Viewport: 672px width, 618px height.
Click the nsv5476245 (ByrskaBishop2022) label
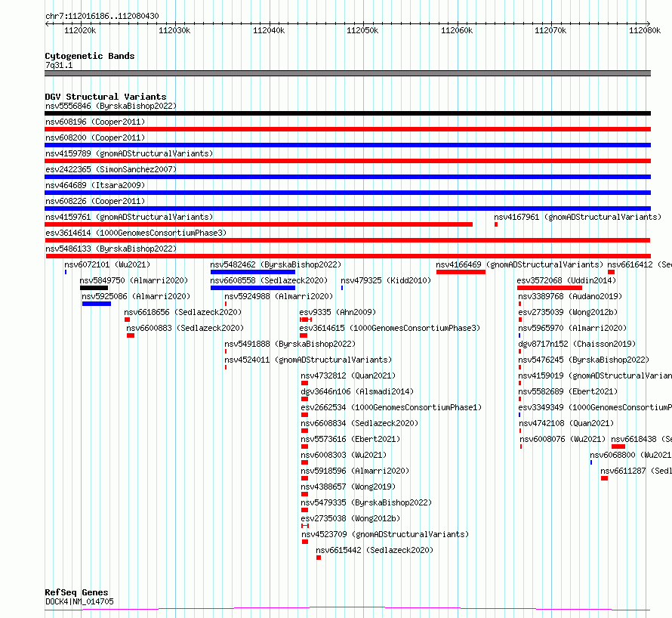(x=584, y=360)
